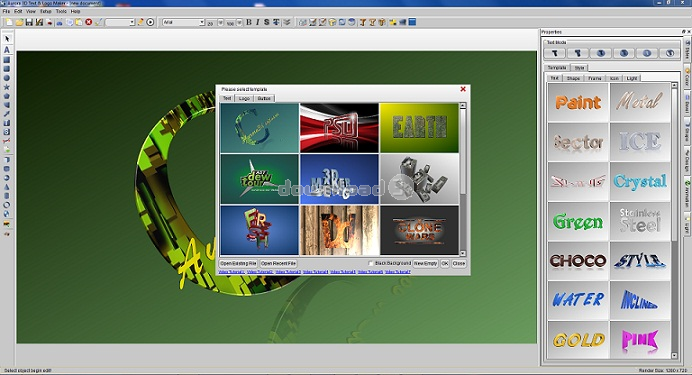The image size is (692, 375).
Task: Open the Arial font dropdown
Action: [184, 22]
